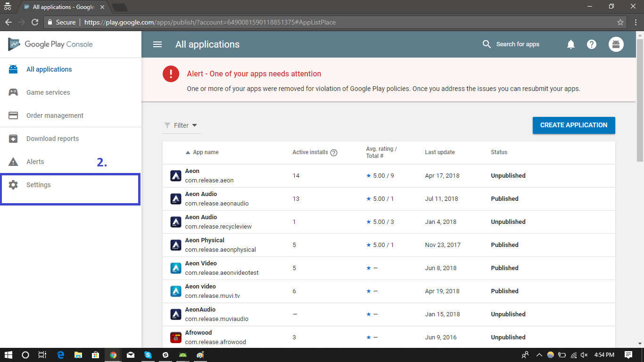Click the browser address bar URL
Screen dimensions: 644x362
[210, 22]
